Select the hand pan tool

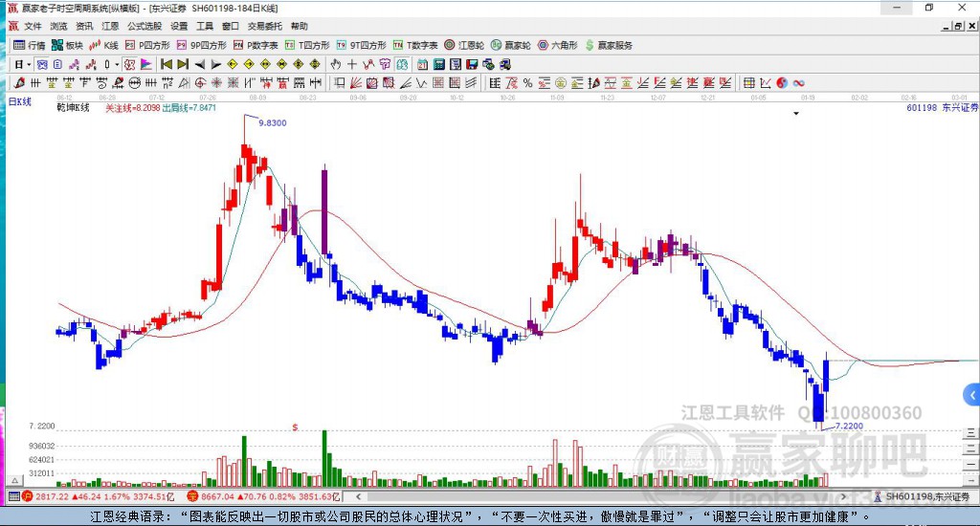click(x=336, y=64)
